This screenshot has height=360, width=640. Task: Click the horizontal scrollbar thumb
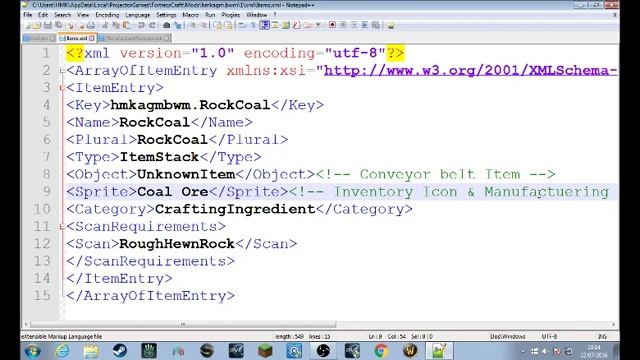click(183, 324)
